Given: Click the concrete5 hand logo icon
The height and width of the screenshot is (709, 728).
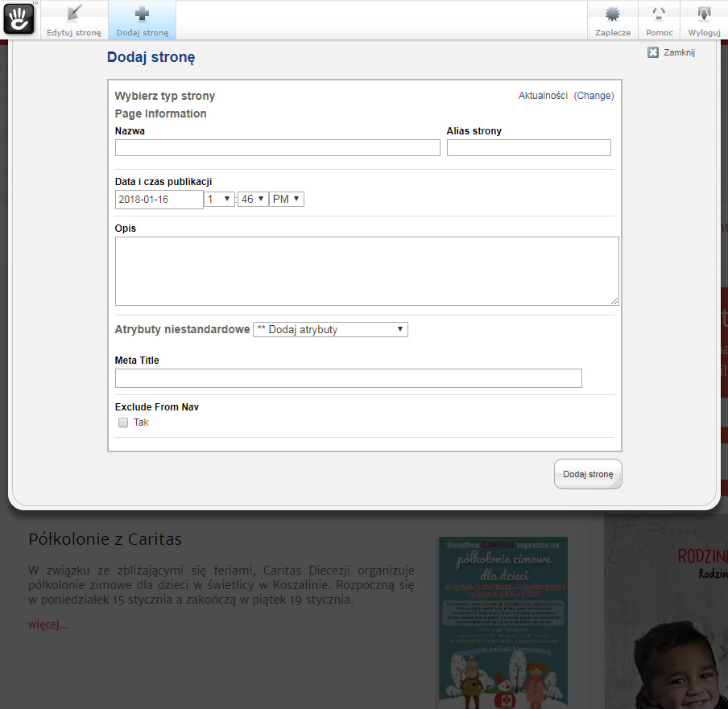Looking at the screenshot, I should click(19, 19).
